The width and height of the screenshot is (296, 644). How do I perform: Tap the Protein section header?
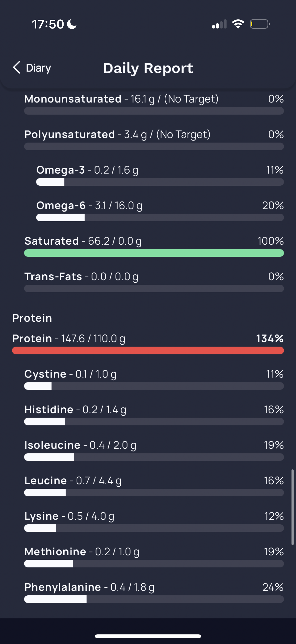tap(32, 318)
